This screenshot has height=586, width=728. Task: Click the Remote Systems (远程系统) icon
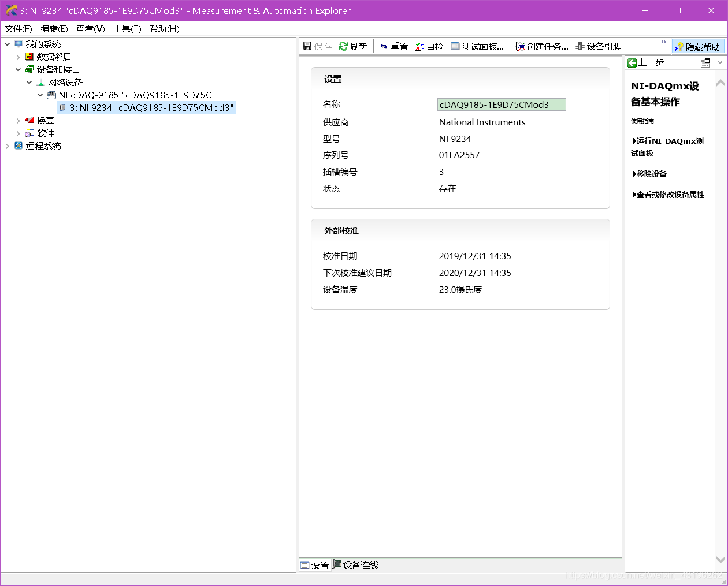(18, 145)
